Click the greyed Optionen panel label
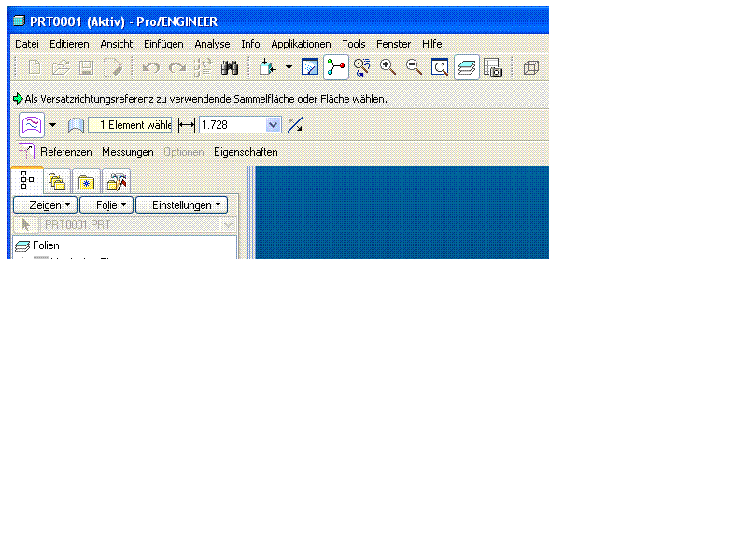The height and width of the screenshot is (560, 747). point(183,152)
